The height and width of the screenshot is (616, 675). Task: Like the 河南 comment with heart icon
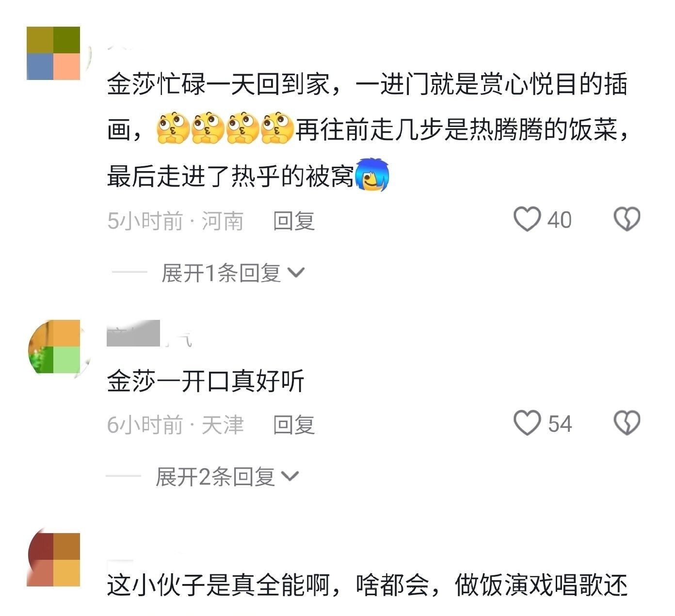(527, 220)
